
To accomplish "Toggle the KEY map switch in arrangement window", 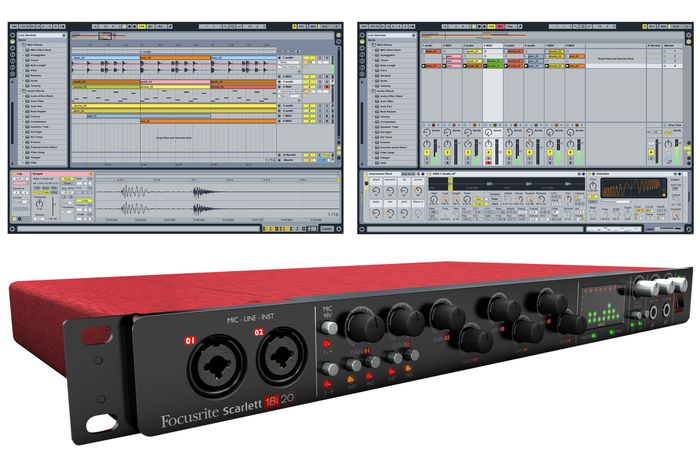I will pyautogui.click(x=301, y=26).
